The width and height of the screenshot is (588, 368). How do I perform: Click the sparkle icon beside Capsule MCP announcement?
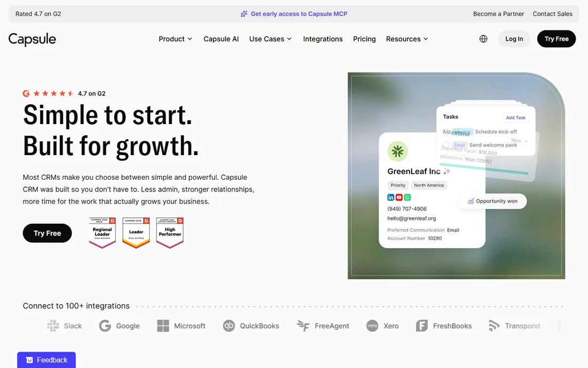click(244, 14)
